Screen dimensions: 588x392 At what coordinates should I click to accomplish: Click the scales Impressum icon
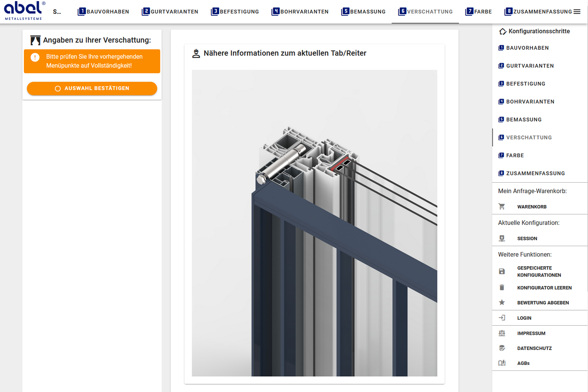coord(502,333)
